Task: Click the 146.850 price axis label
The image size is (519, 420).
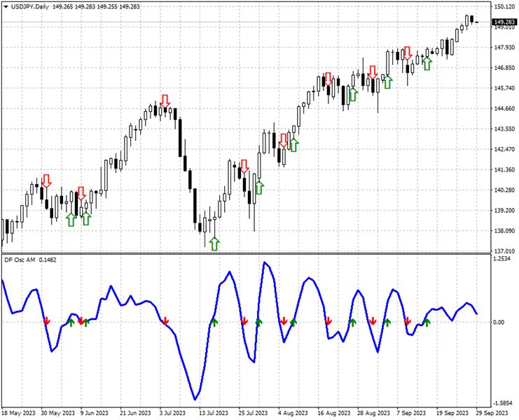Action: (504, 68)
